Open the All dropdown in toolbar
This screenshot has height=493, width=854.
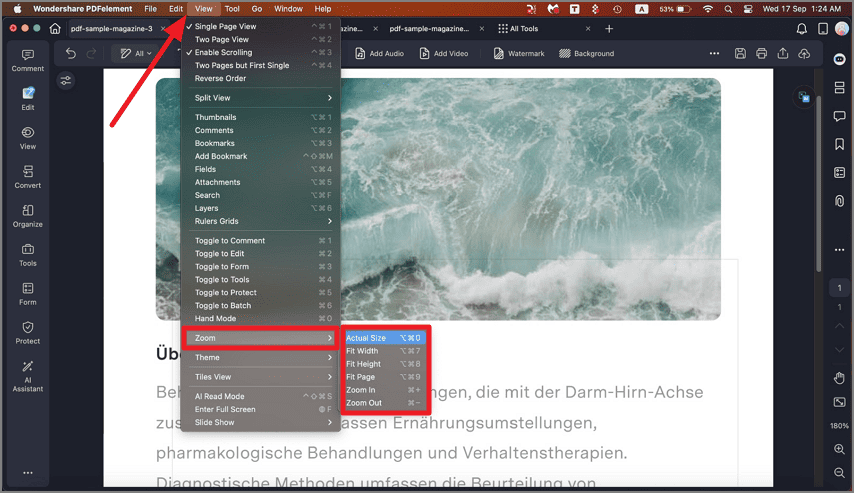[x=136, y=53]
